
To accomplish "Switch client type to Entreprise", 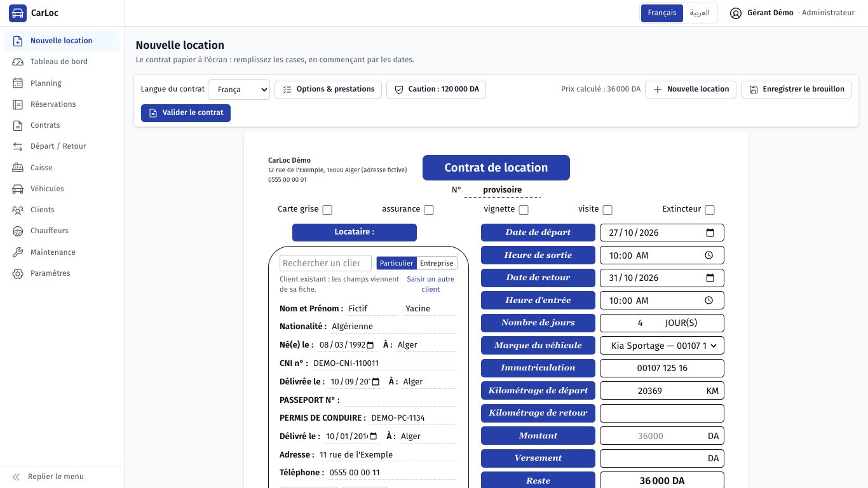I will click(437, 263).
